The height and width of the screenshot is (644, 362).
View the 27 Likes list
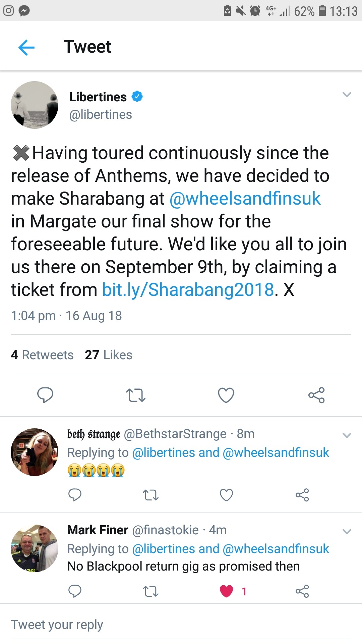pyautogui.click(x=109, y=355)
